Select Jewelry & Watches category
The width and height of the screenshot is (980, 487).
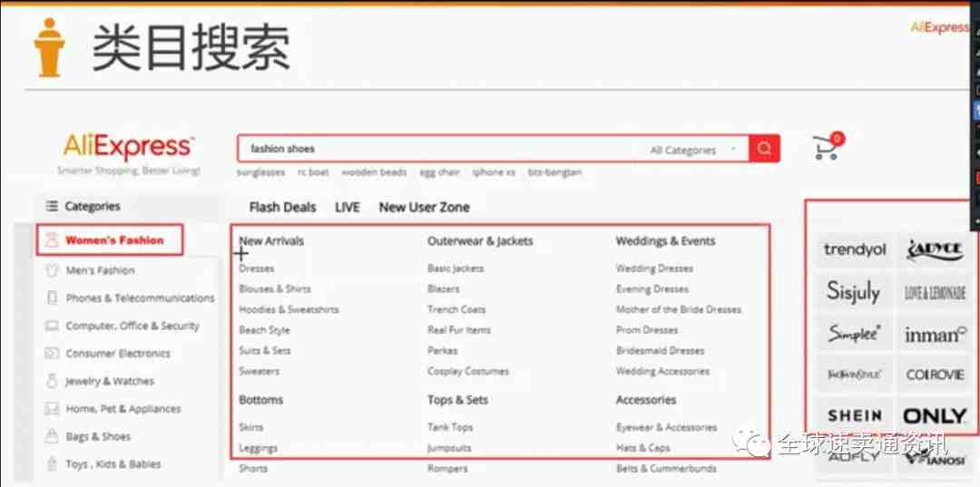[x=110, y=381]
